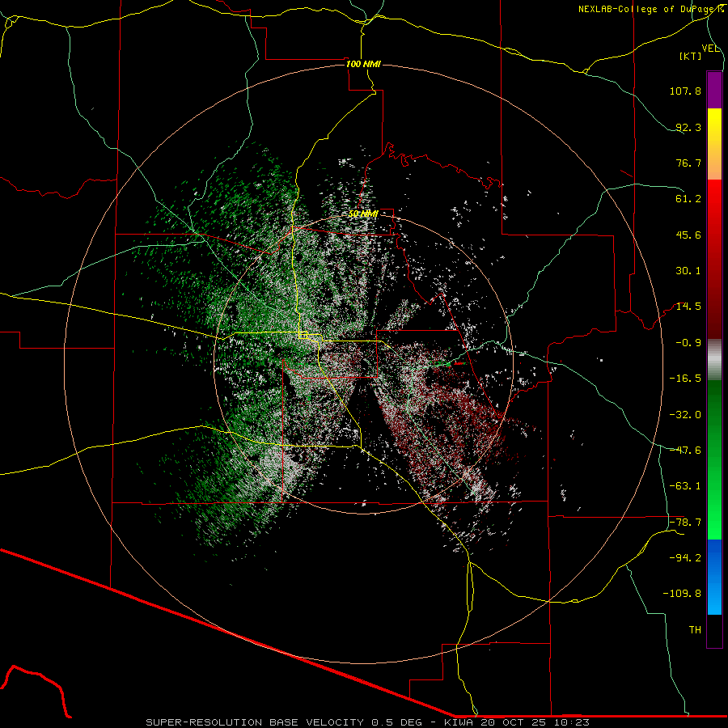
Task: Click the -16.5 scale value
Action: [x=685, y=379]
